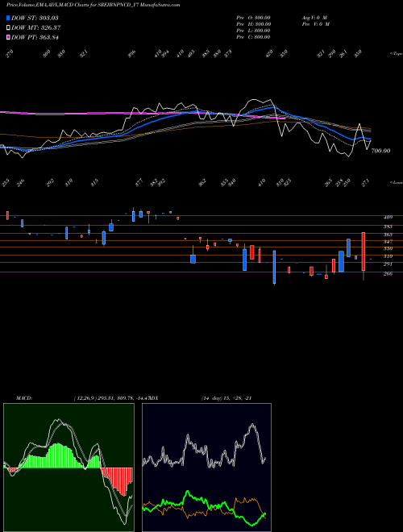Select the 'DOW PT: 363.84' legend text
The image size is (403, 532).
tap(35, 37)
